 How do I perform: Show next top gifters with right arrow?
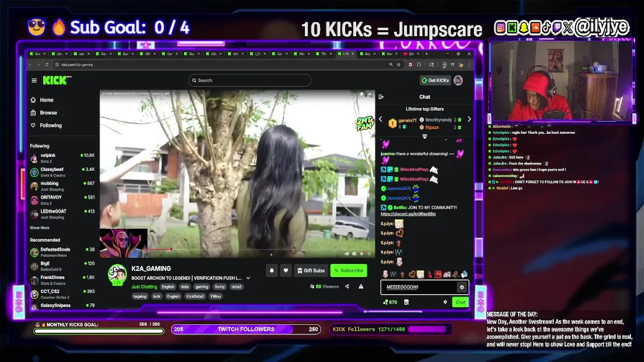pos(469,120)
